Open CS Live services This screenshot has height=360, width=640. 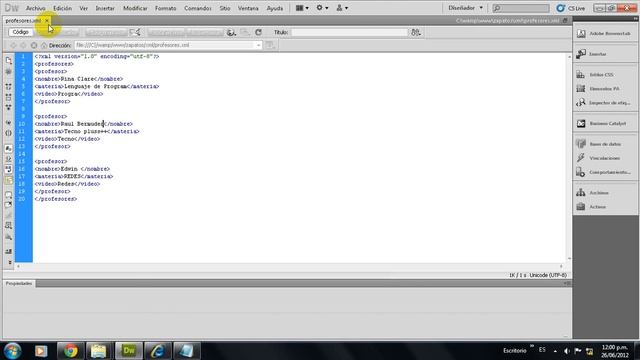[571, 8]
